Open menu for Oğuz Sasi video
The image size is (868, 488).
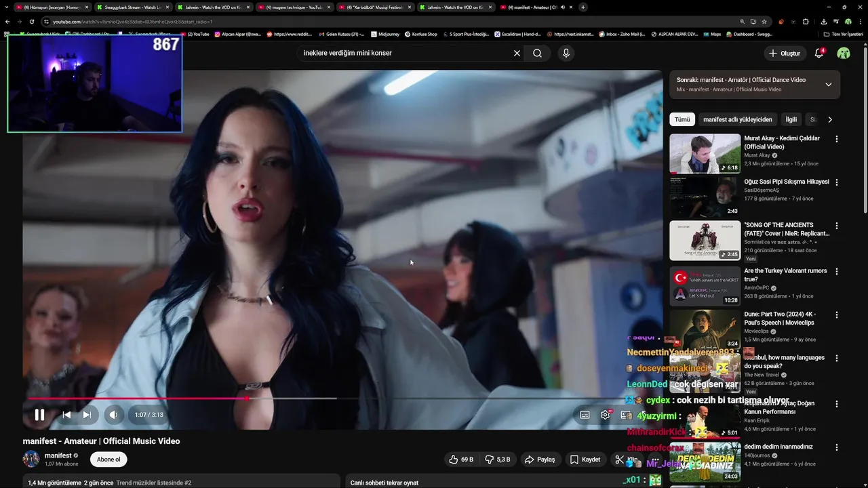836,182
